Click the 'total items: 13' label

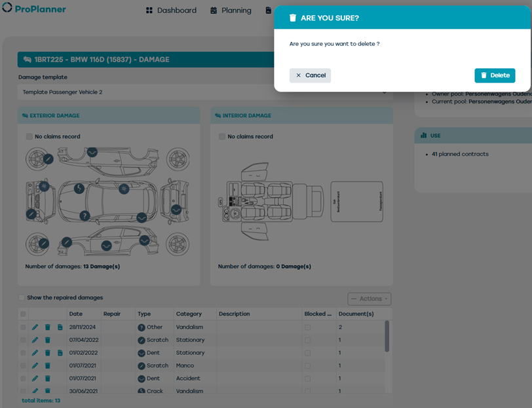41,401
